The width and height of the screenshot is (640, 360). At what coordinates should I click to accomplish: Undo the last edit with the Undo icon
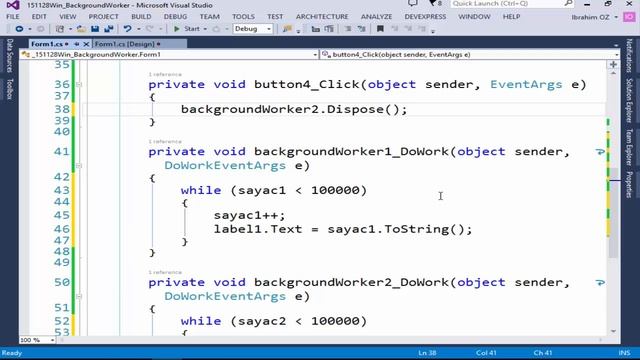click(x=127, y=29)
